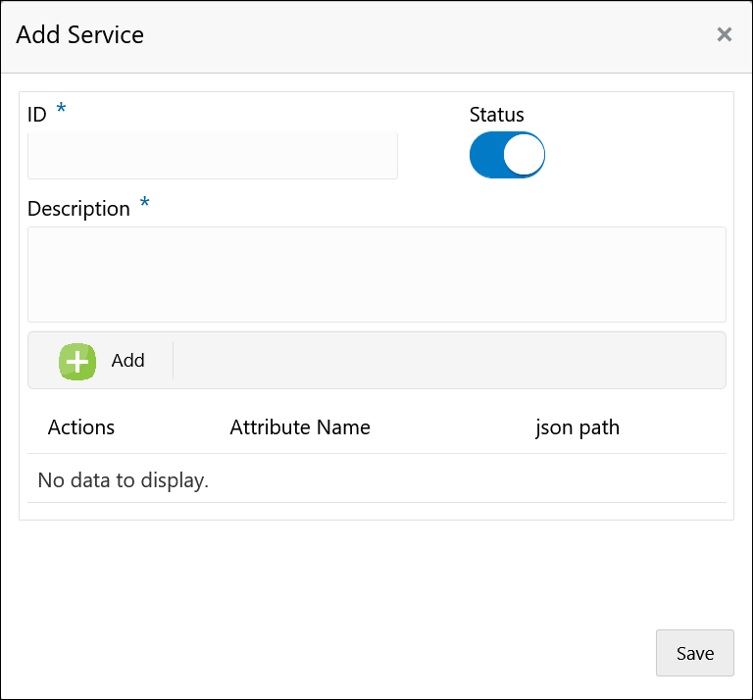753x700 pixels.
Task: Select the Actions column header
Action: click(x=81, y=427)
